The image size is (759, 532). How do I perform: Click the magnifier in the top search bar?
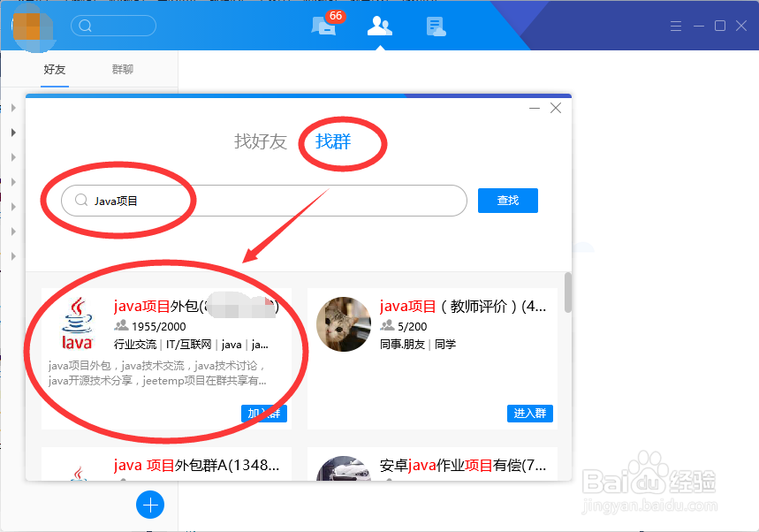(84, 26)
